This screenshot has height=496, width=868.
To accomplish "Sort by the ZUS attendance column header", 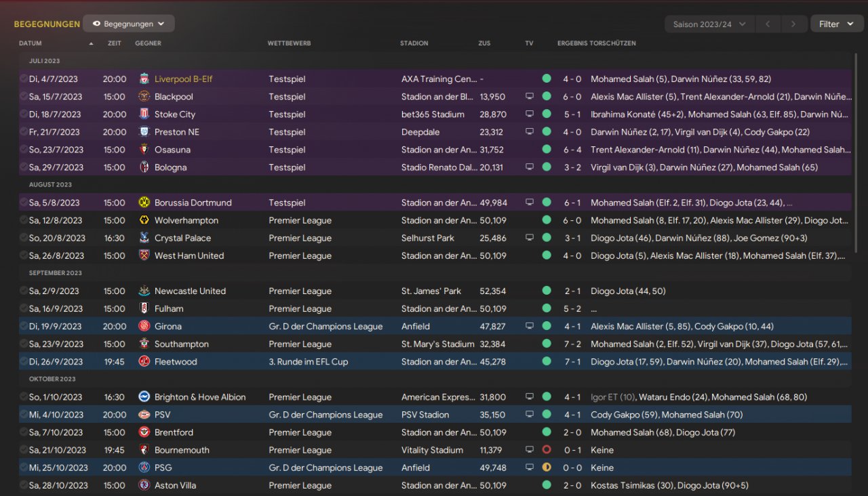I will pyautogui.click(x=484, y=43).
